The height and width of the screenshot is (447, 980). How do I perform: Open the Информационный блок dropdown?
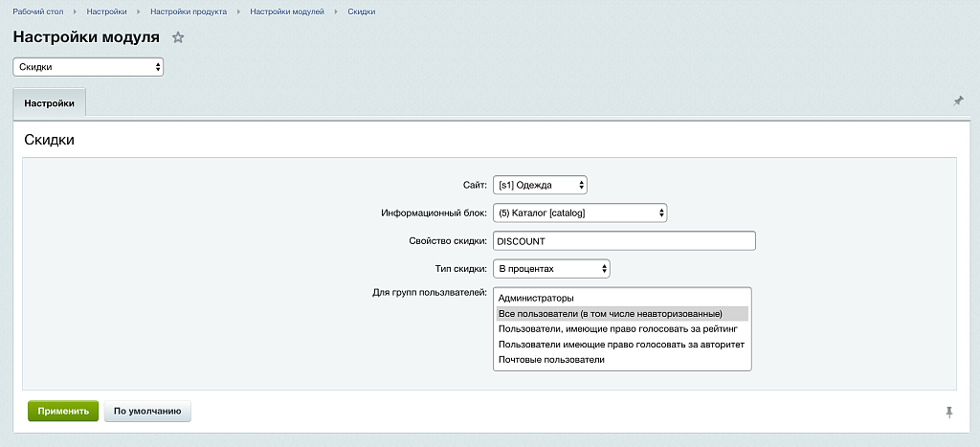tap(580, 212)
